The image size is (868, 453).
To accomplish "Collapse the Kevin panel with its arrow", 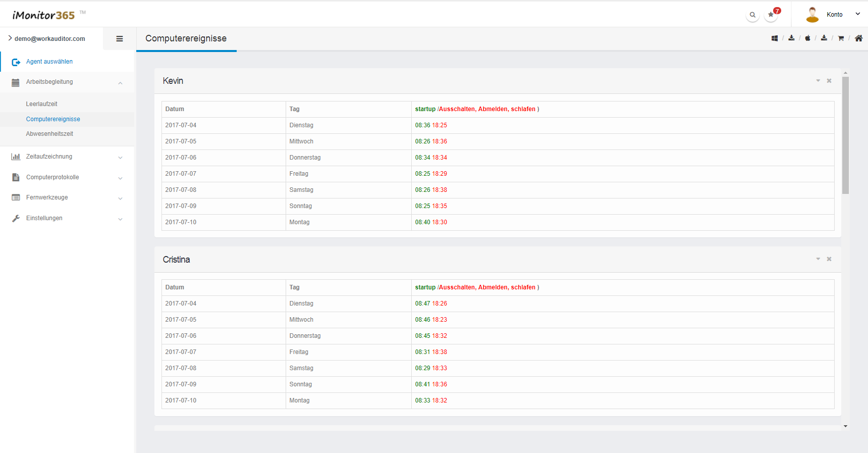I will (x=818, y=81).
